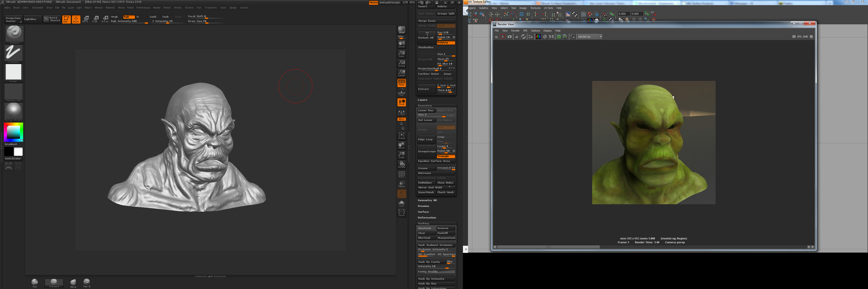This screenshot has height=289, width=868.
Task: Click the ZBrush color picker square
Action: click(14, 132)
